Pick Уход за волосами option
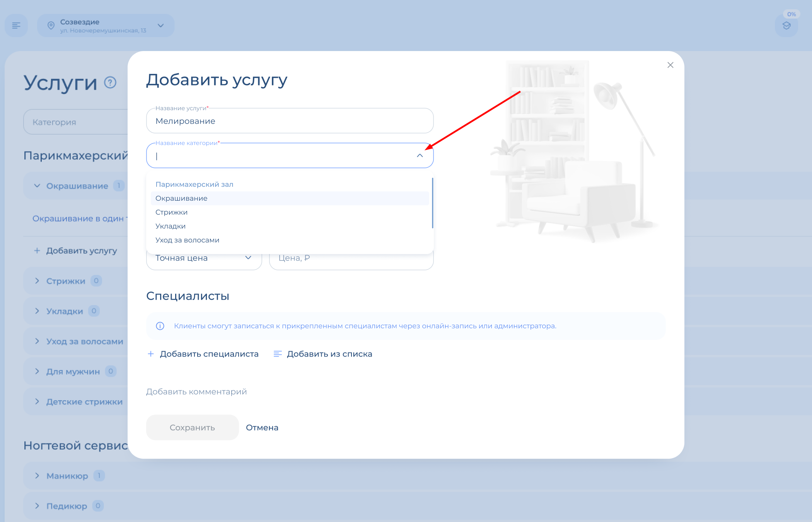 point(187,240)
